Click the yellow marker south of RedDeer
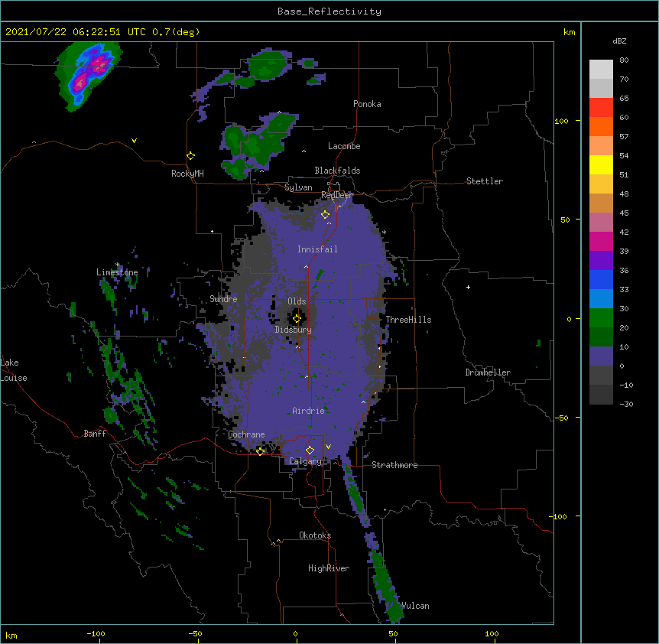Viewport: 659px width, 644px height. click(x=325, y=214)
